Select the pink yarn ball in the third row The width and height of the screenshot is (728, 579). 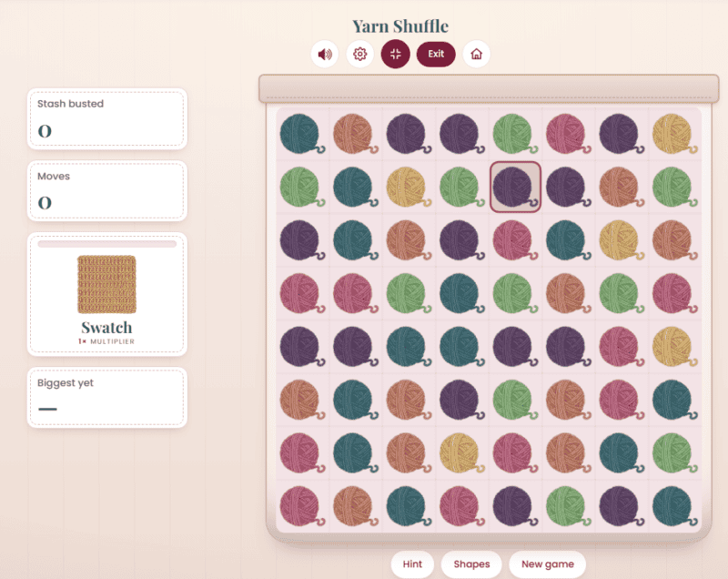click(515, 240)
